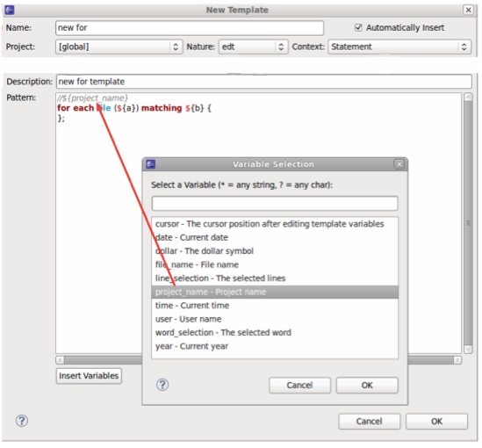Click the pattern scrollbar up arrow
The width and height of the screenshot is (482, 448).
click(468, 98)
